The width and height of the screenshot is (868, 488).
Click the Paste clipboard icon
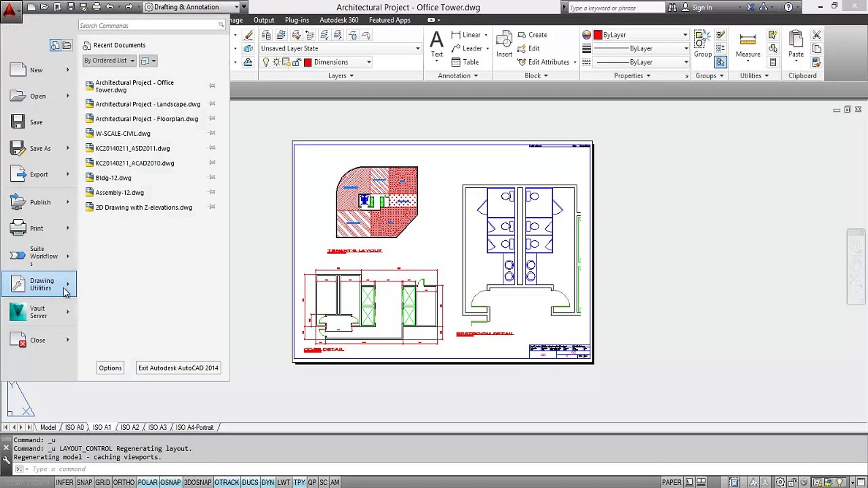pyautogui.click(x=796, y=40)
